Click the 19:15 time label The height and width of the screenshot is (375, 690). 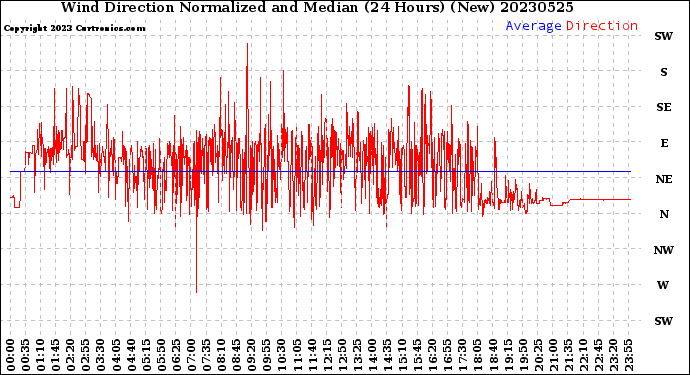[x=507, y=355]
